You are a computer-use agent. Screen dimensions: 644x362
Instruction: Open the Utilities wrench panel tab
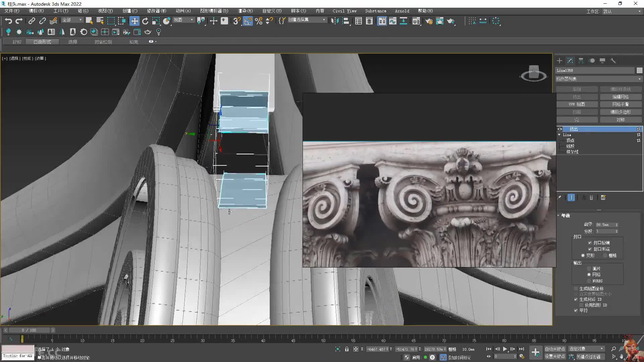(613, 61)
